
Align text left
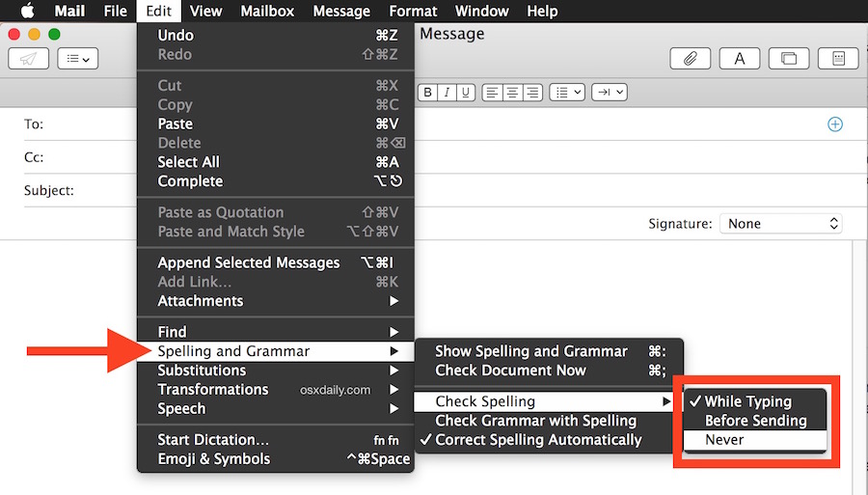point(492,92)
